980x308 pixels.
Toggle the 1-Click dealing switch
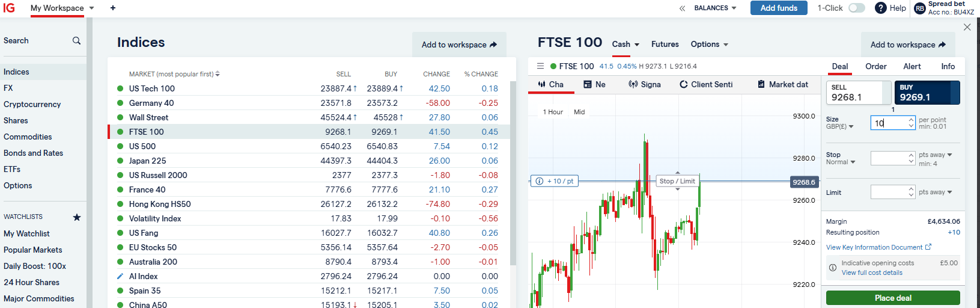pos(857,8)
